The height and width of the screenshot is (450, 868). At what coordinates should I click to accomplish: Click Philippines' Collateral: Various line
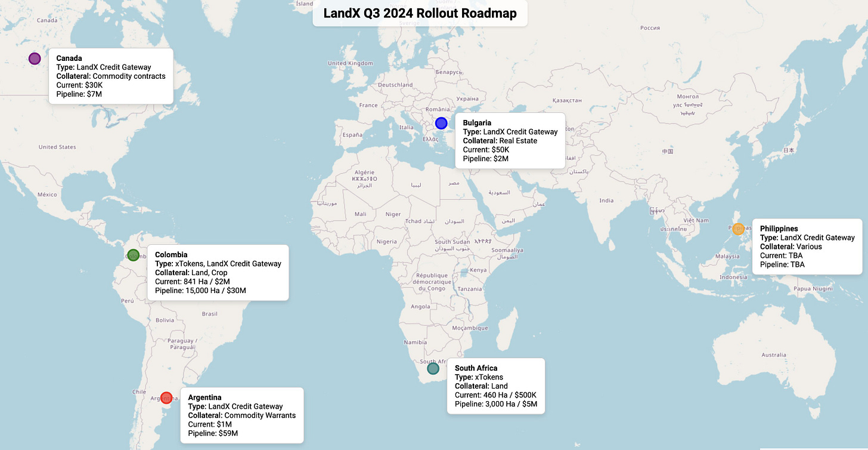[791, 246]
